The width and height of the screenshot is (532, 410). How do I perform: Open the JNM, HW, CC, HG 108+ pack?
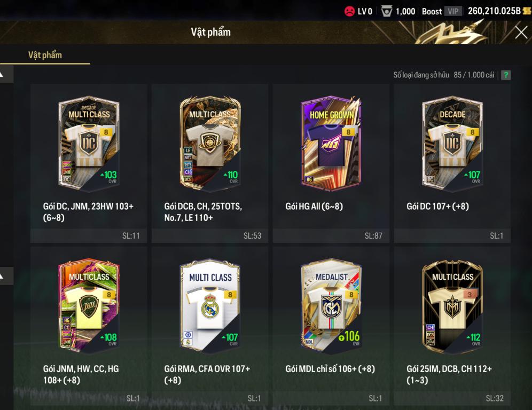(x=89, y=326)
